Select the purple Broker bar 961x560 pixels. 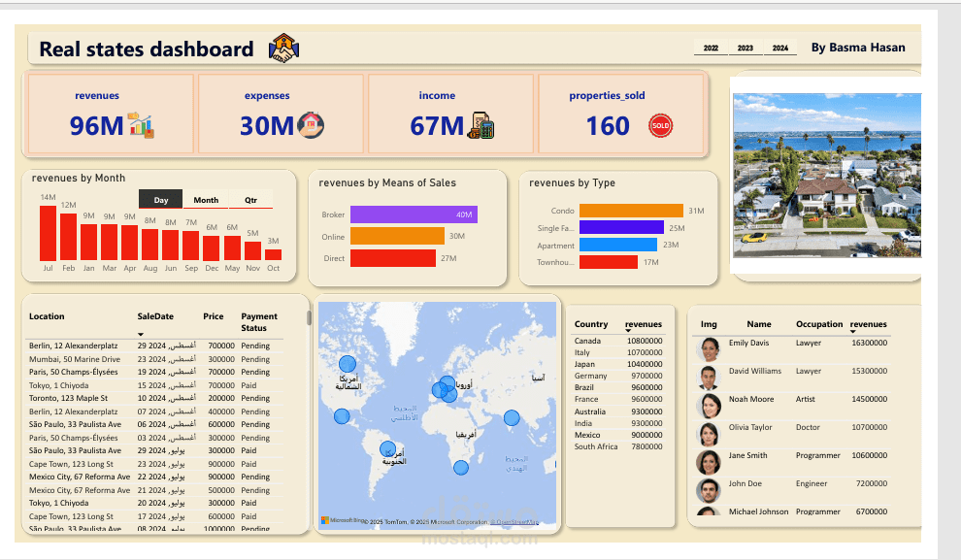click(x=414, y=214)
